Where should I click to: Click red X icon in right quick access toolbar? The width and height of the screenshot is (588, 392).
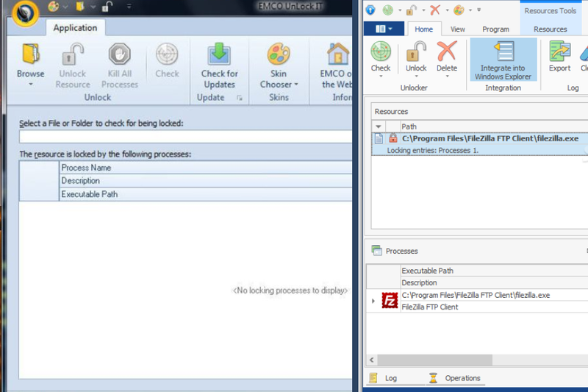435,10
